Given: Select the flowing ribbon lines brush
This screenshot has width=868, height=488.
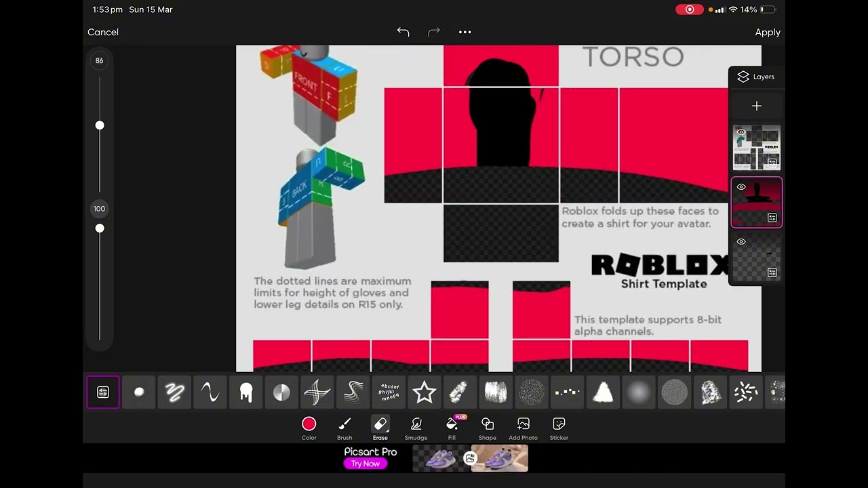Looking at the screenshot, I should click(x=353, y=392).
